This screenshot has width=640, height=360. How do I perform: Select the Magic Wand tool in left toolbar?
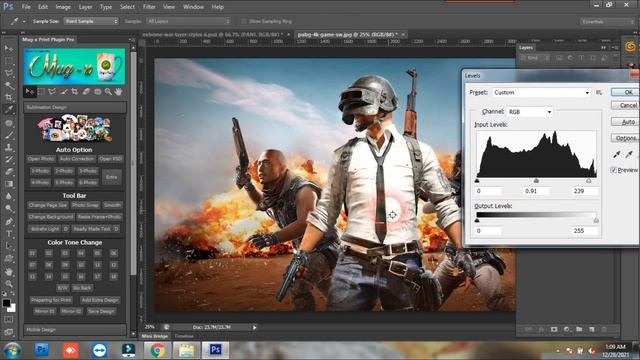[x=9, y=85]
